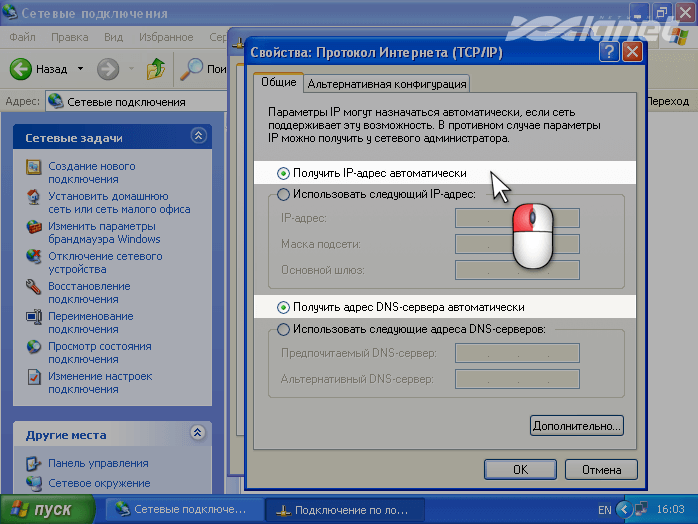698x524 pixels.
Task: Click the Отмена button
Action: click(601, 470)
